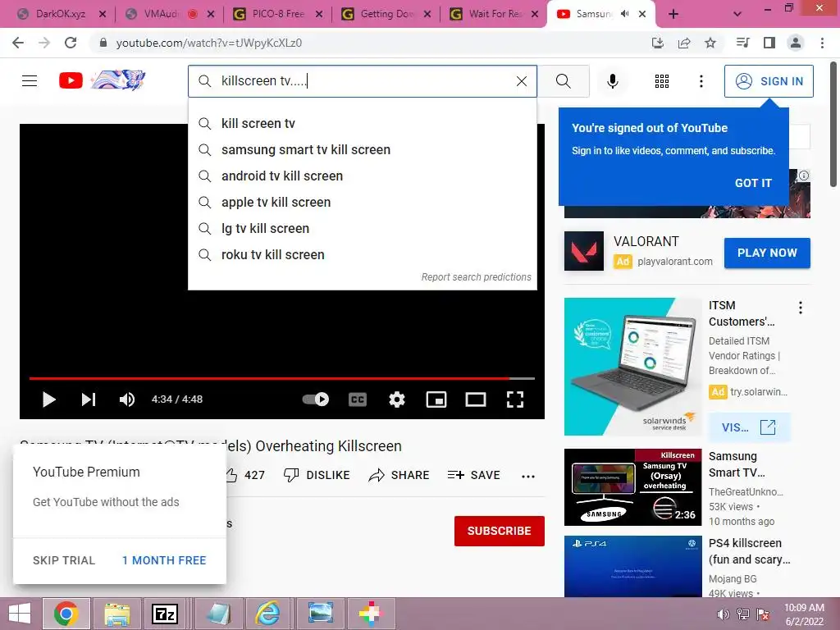Viewport: 840px width, 630px height.
Task: Click the DISLIKE button
Action: coord(317,475)
